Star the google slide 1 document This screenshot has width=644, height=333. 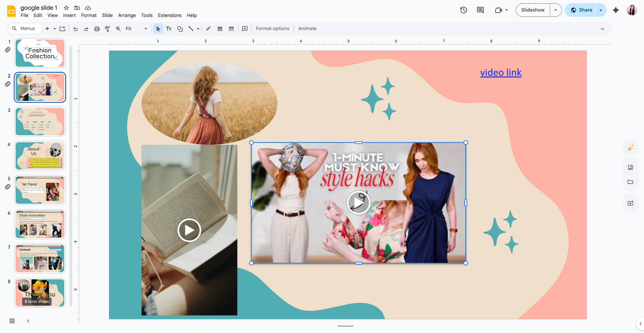point(66,8)
